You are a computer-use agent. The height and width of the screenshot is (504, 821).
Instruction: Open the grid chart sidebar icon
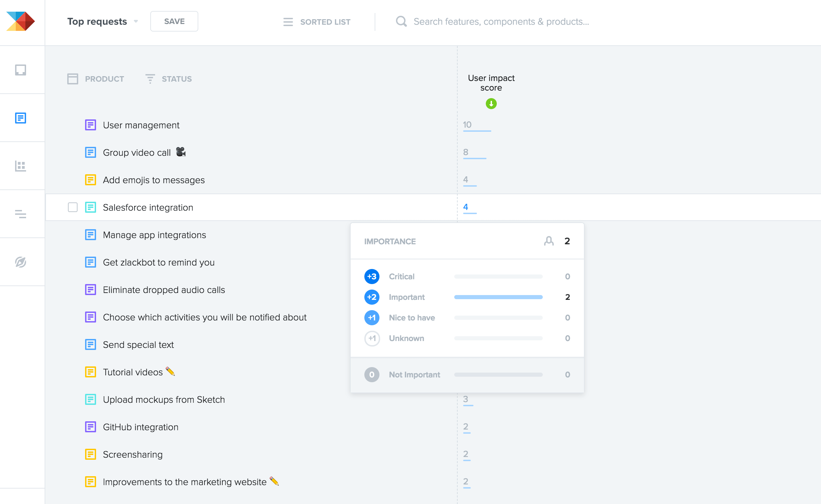pos(21,166)
